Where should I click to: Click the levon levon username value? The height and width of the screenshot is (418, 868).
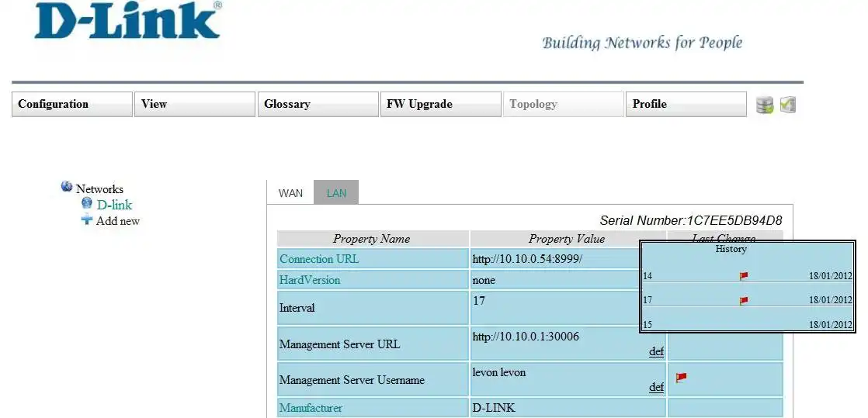pyautogui.click(x=498, y=372)
